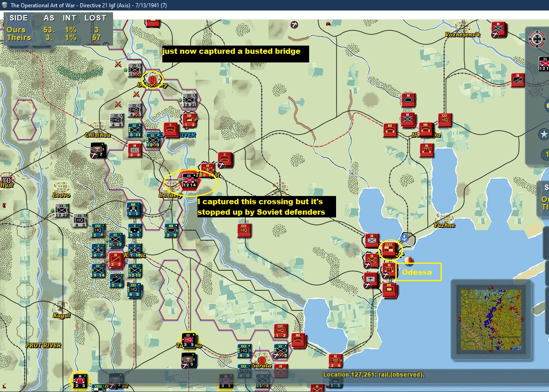Select the black air unit southeast of Chisinau
Viewport: 549px width, 392px height.
(98, 150)
